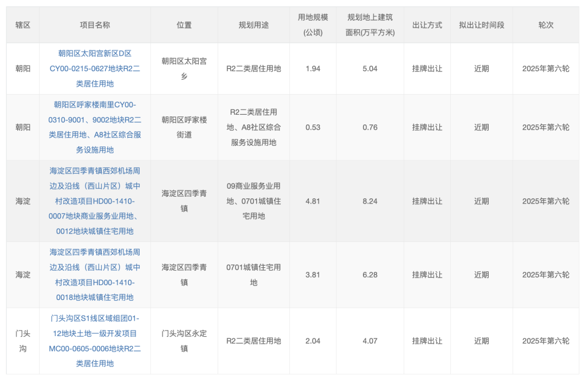The image size is (588, 382).
Task: Click the 门头沟区永定镇 location cell
Action: point(184,341)
